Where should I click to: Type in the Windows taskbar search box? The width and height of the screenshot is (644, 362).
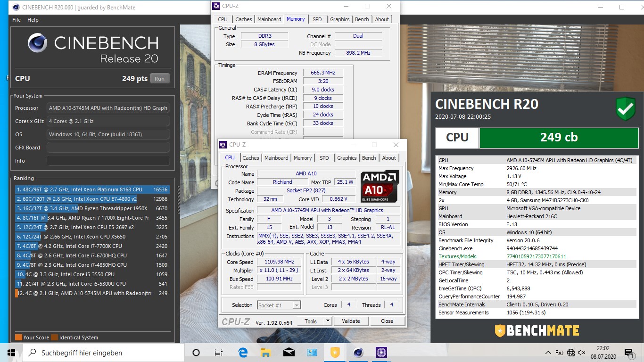coord(103,353)
